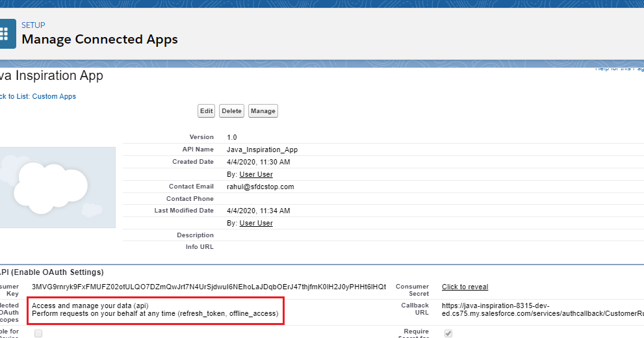Click the Manage button
Viewport: 644px width, 338px height.
[263, 111]
